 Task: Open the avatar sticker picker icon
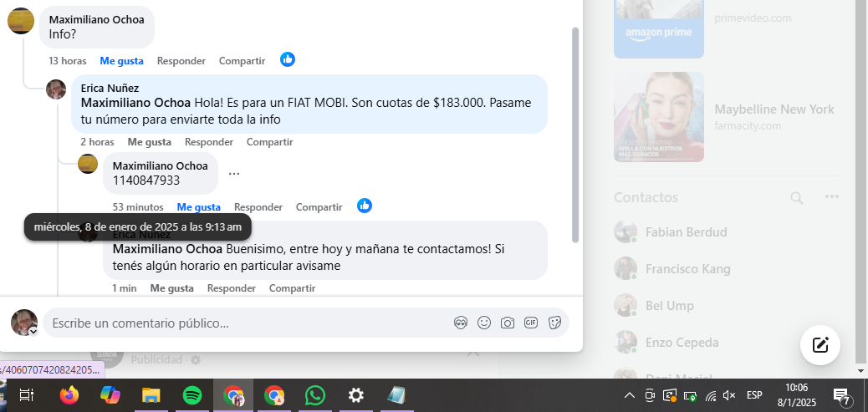pos(461,323)
